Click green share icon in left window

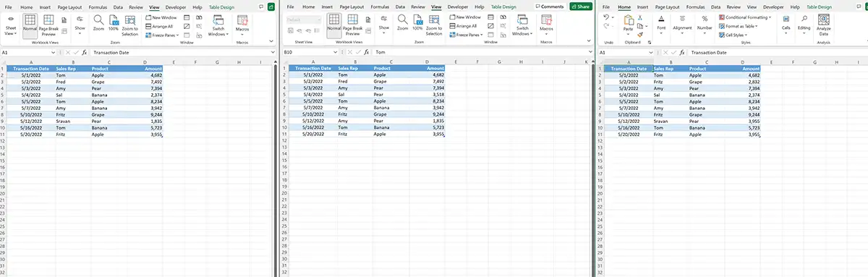271,7
